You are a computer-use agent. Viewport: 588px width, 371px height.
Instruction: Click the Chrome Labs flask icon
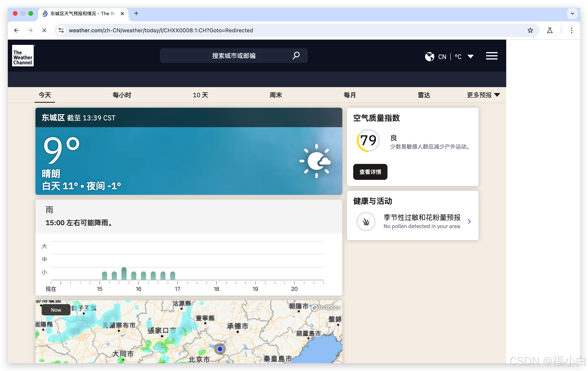tap(550, 30)
